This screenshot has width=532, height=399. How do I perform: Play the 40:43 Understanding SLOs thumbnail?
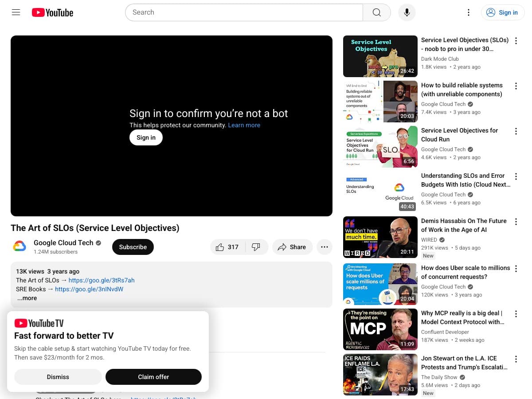380,192
